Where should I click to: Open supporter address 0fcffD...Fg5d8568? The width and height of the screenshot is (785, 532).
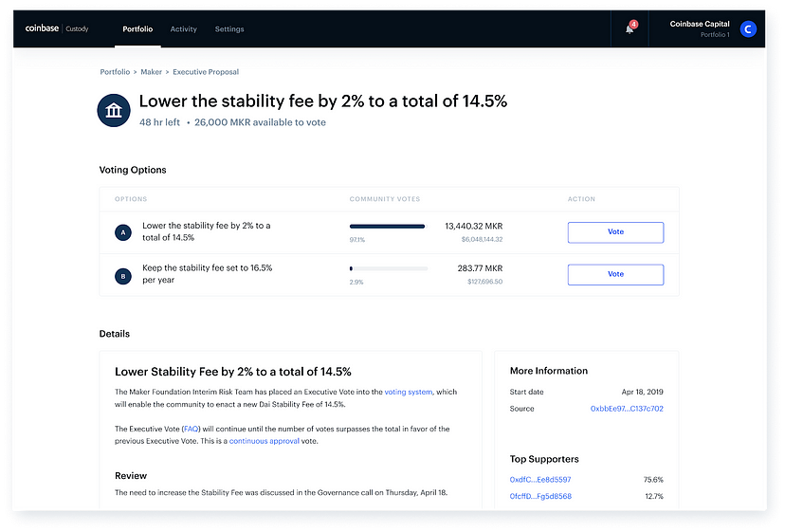540,496
